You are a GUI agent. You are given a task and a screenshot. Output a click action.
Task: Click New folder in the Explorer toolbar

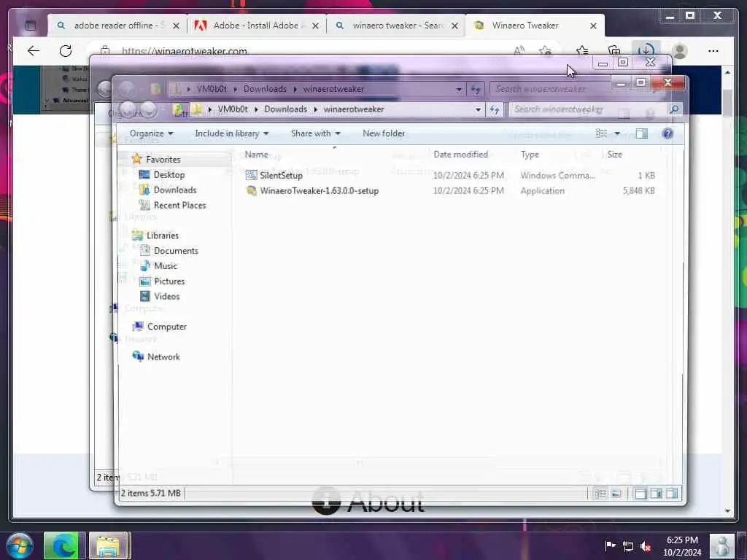point(384,133)
